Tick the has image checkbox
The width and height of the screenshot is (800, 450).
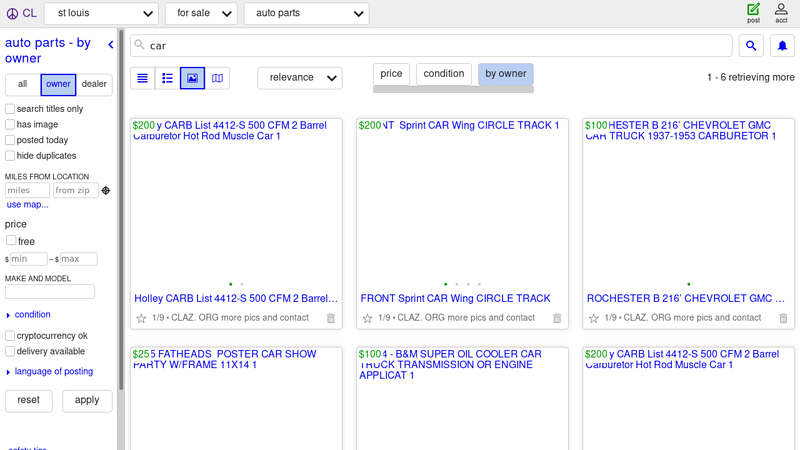tap(10, 124)
